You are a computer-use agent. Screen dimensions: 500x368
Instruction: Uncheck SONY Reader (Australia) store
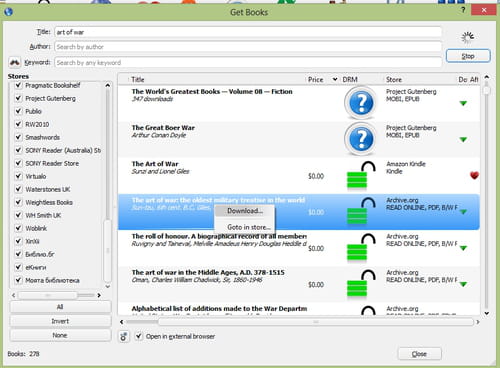point(18,150)
